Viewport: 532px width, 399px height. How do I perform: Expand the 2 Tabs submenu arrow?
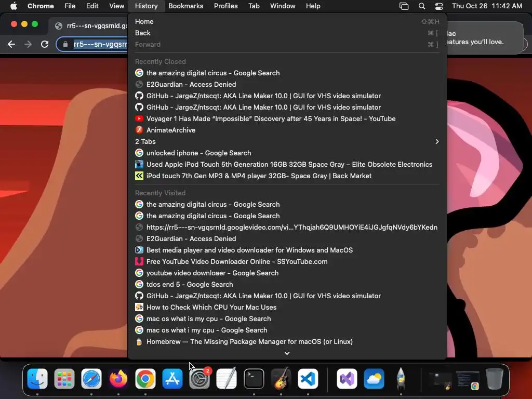[x=437, y=141]
